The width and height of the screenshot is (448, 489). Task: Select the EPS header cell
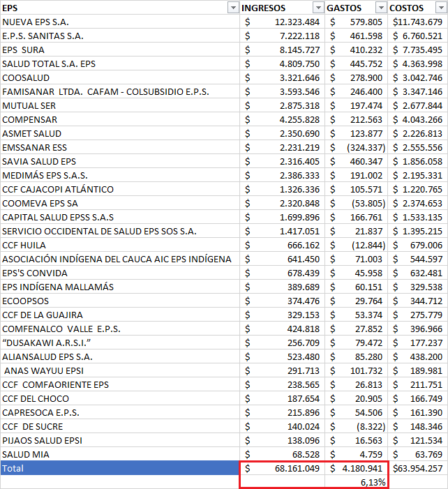click(x=120, y=8)
